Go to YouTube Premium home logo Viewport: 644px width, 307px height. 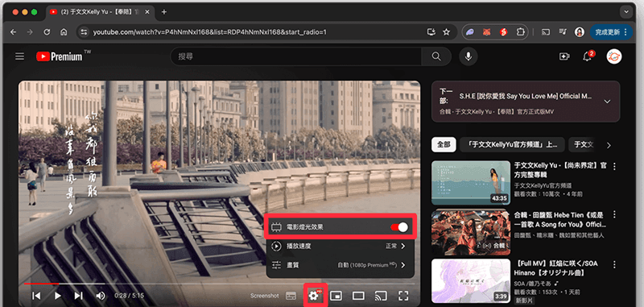(x=60, y=56)
